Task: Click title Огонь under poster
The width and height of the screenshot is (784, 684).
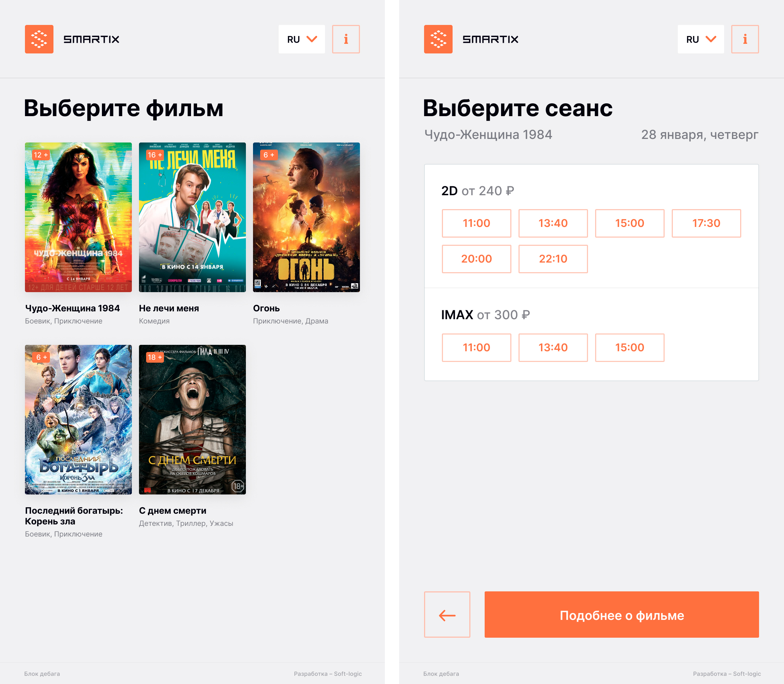Action: (266, 308)
